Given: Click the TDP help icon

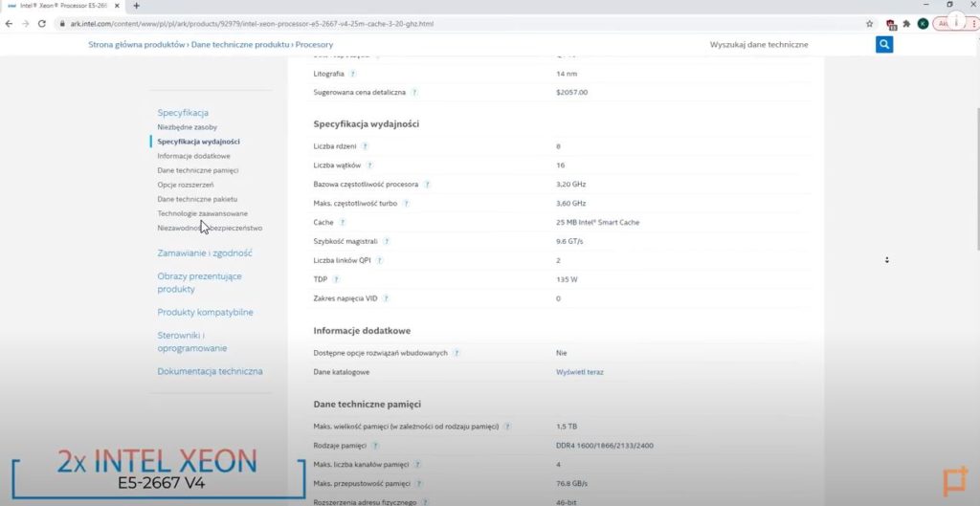Looking at the screenshot, I should [x=336, y=280].
